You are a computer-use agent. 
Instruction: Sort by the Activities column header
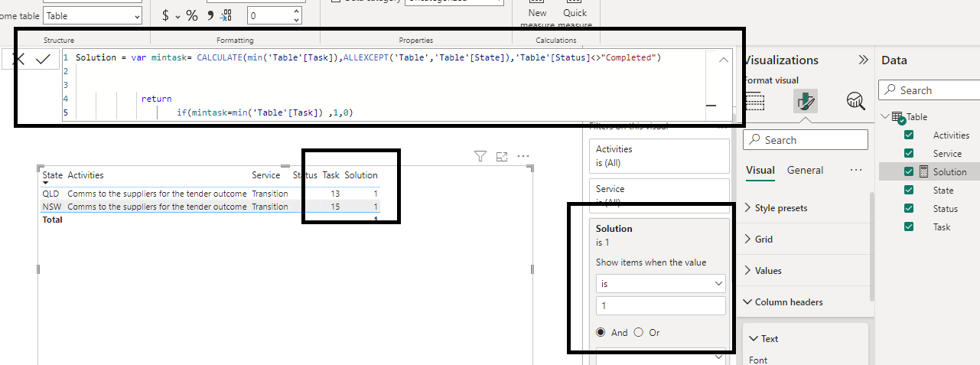tap(86, 175)
